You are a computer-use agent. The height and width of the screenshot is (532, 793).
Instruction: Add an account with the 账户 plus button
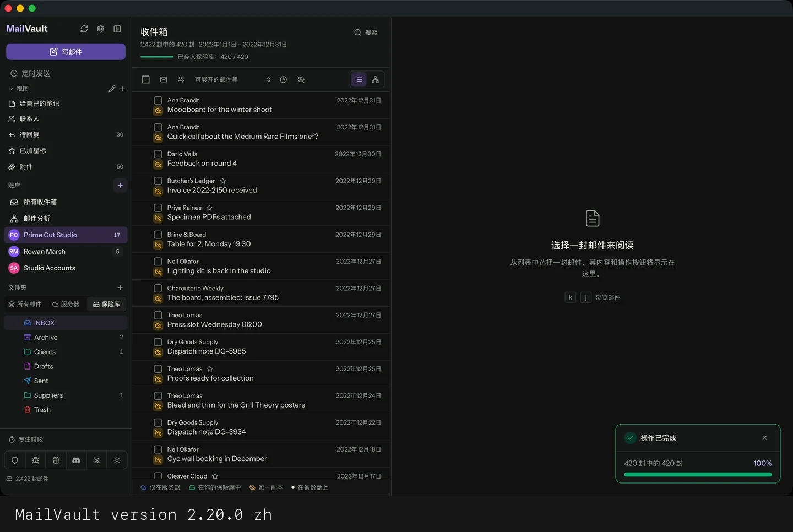click(x=120, y=185)
